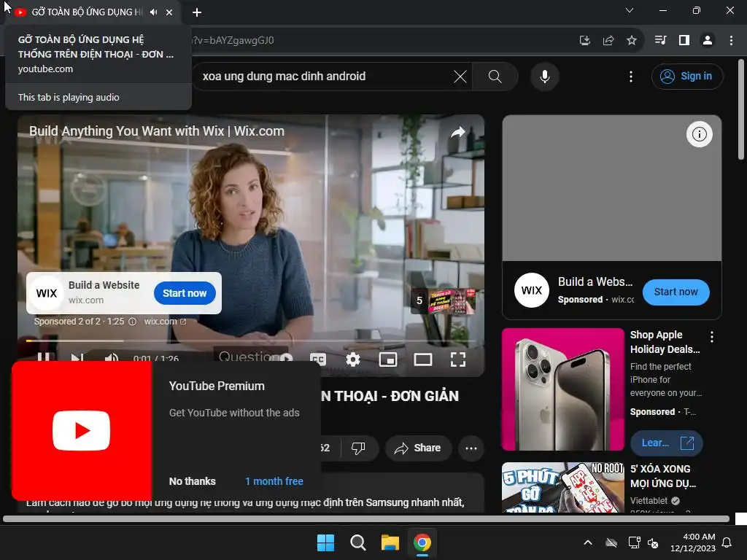Open the network display tray icon
The height and width of the screenshot is (560, 747).
tap(634, 542)
